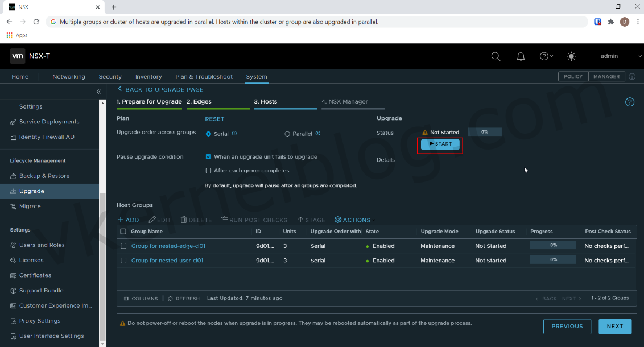Viewport: 644px width, 347px height.
Task: Click the upgrade status progress bar
Action: (x=484, y=131)
